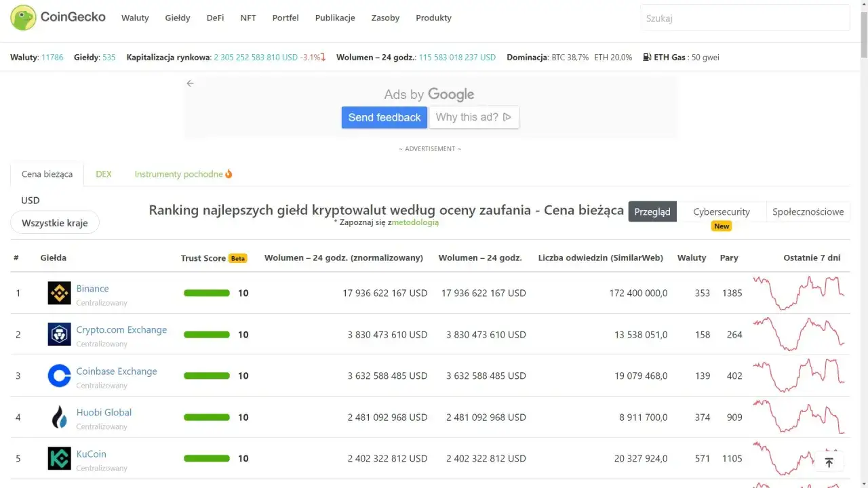Open the Wszystkie kraje country filter

point(55,223)
